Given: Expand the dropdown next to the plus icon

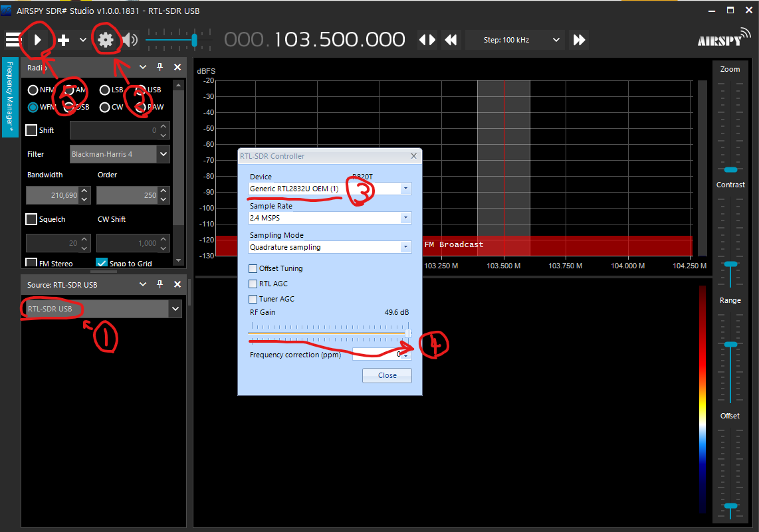Looking at the screenshot, I should click(83, 40).
